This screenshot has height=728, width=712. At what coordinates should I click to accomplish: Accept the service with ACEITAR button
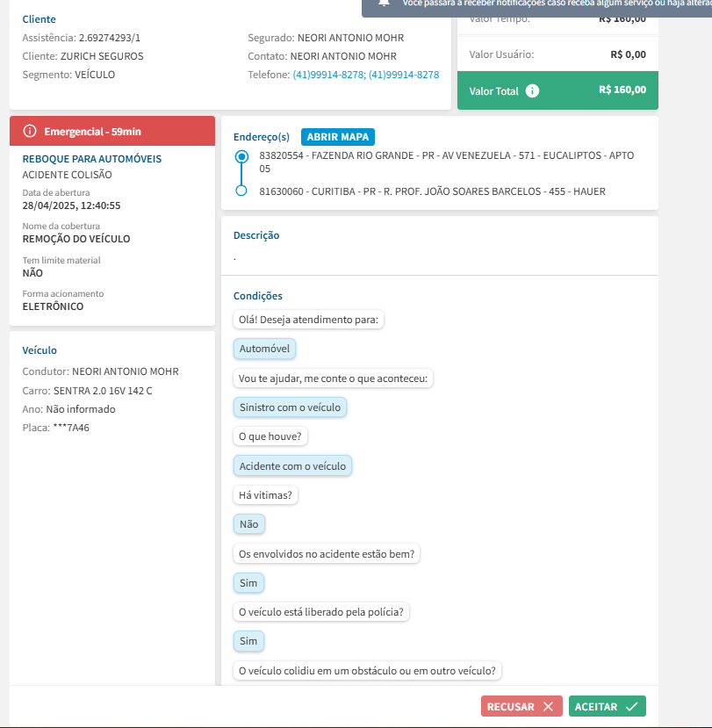click(x=608, y=706)
